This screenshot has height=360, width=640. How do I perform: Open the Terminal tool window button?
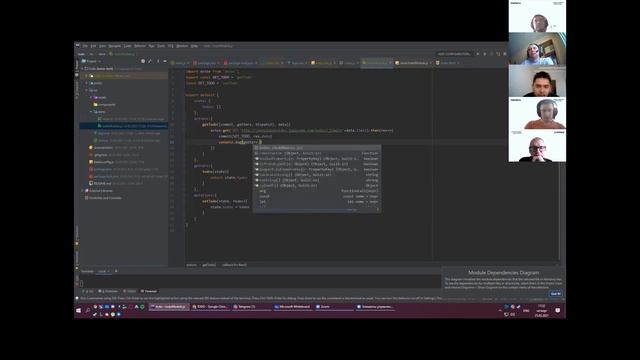click(x=149, y=291)
